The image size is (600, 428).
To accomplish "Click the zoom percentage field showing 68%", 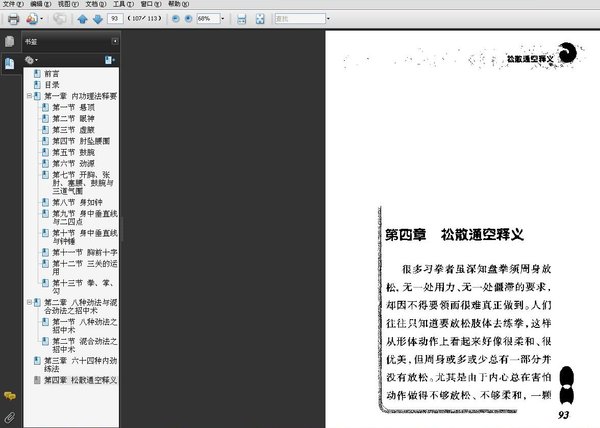I will (208, 18).
